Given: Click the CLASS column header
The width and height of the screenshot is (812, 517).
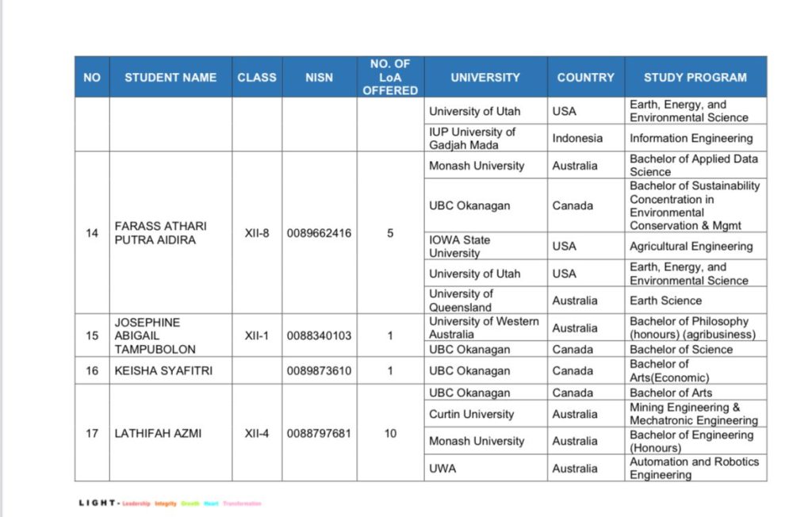Looking at the screenshot, I should click(257, 77).
